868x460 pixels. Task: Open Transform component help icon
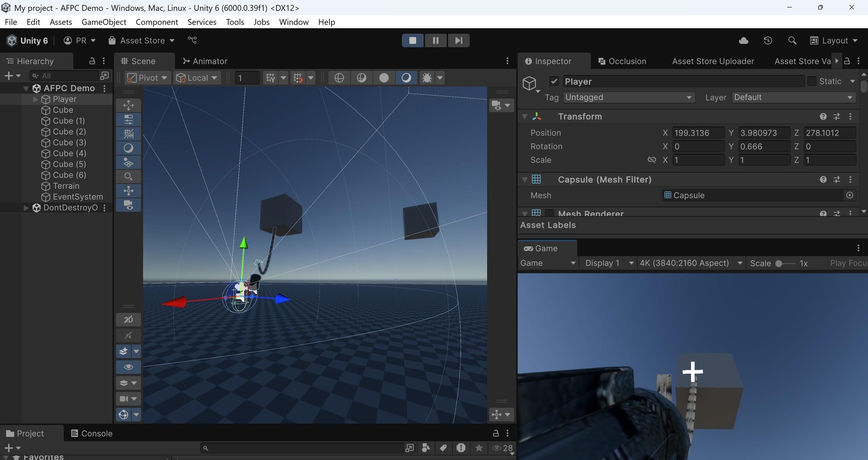823,116
